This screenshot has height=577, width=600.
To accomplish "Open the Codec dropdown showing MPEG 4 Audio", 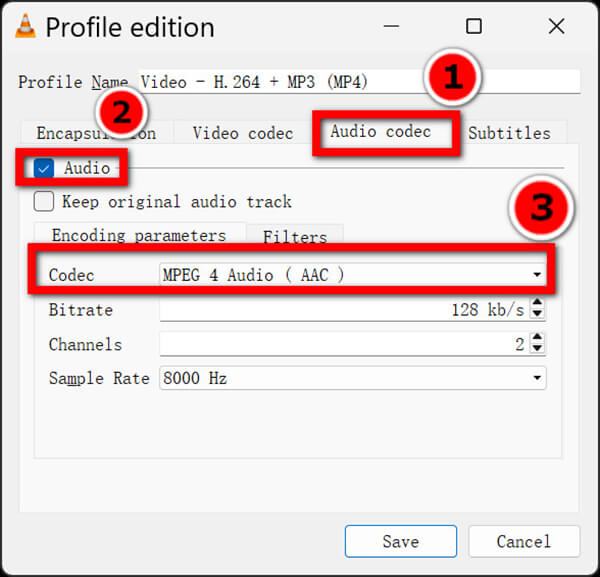I will click(353, 274).
